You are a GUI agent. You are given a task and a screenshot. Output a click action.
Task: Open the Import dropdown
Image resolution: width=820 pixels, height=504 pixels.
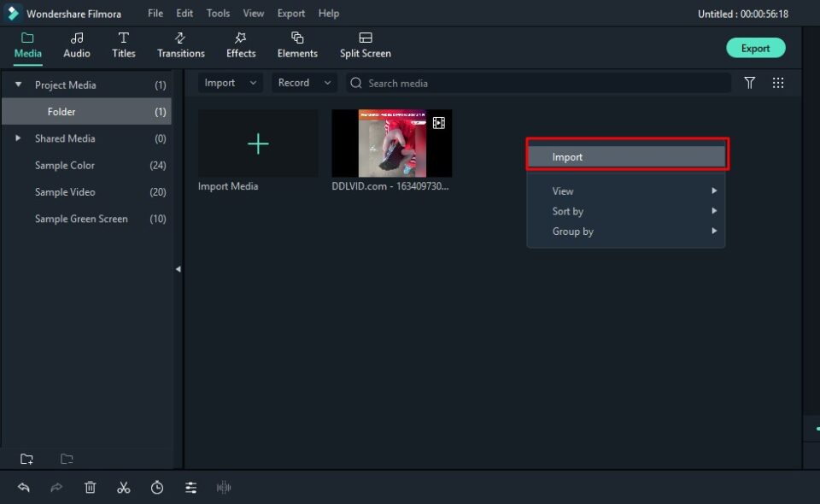[231, 83]
